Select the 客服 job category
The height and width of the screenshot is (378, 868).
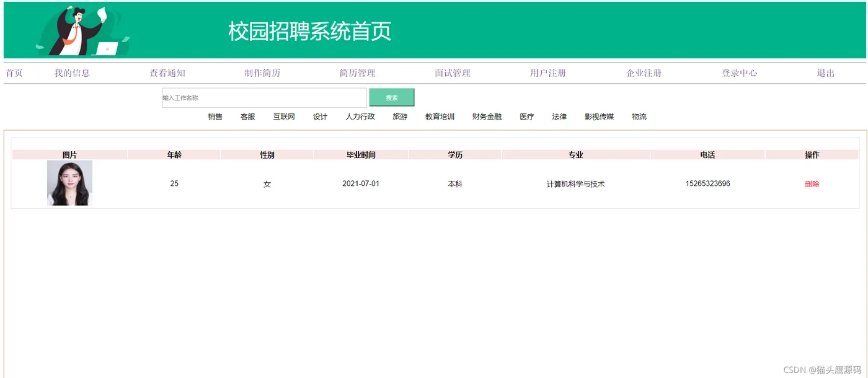[x=248, y=116]
